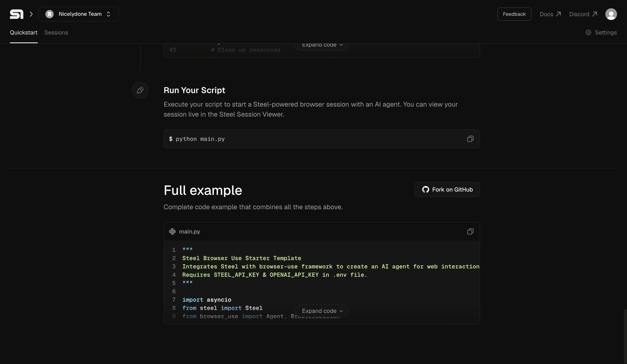Click the Full example heading
This screenshot has height=364, width=627.
[x=203, y=190]
